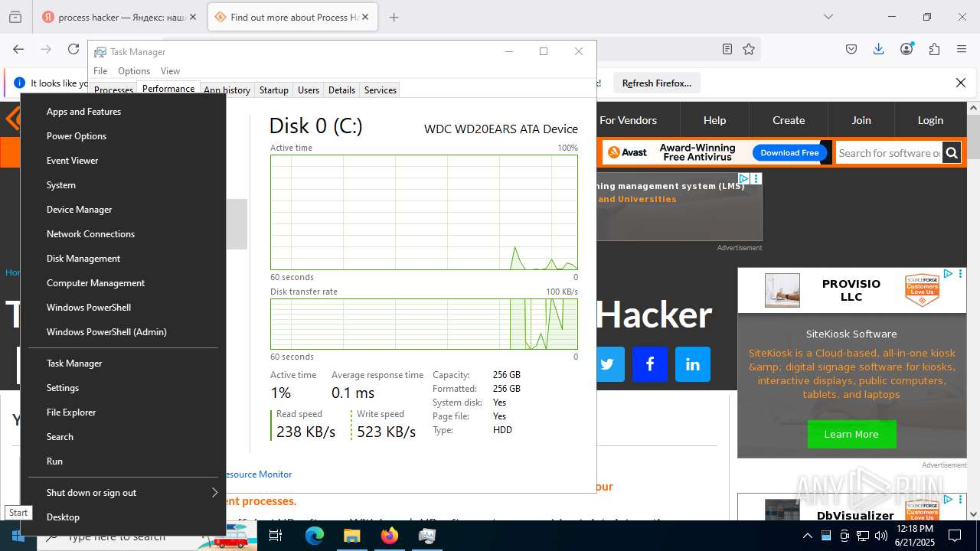
Task: Switch to Startup tab
Action: [x=273, y=90]
